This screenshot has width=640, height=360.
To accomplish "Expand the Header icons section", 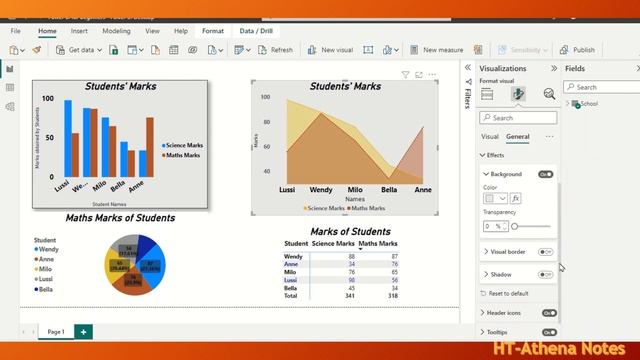I will [482, 313].
